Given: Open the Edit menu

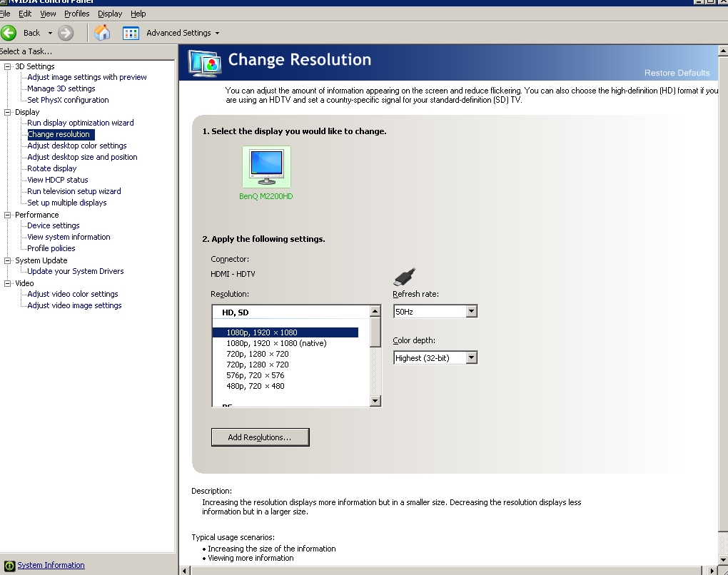Looking at the screenshot, I should [25, 14].
